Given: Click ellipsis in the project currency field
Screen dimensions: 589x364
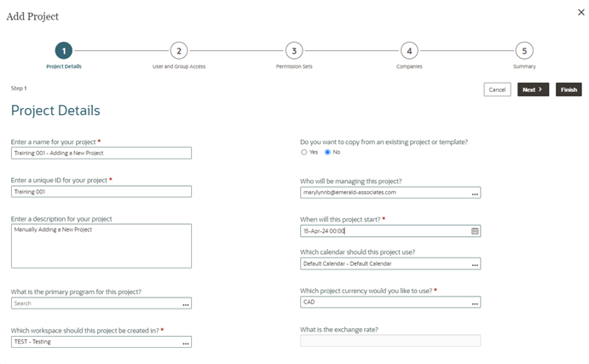Looking at the screenshot, I should (x=475, y=303).
